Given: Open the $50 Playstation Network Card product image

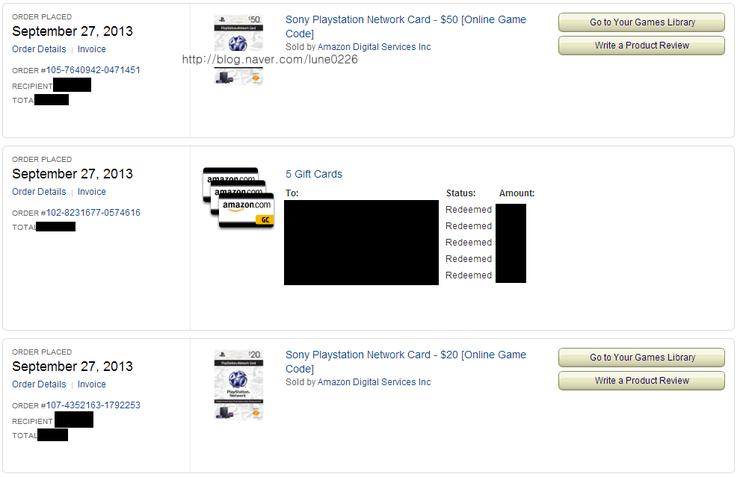Looking at the screenshot, I should pyautogui.click(x=239, y=48).
